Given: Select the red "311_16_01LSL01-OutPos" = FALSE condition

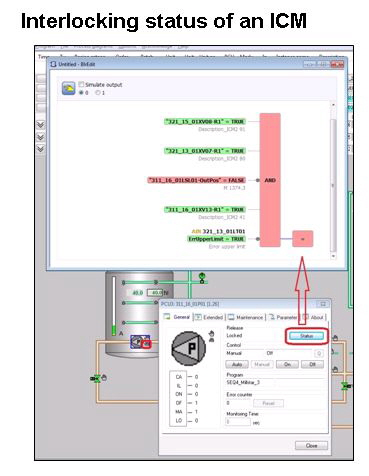Looking at the screenshot, I should pos(196,180).
